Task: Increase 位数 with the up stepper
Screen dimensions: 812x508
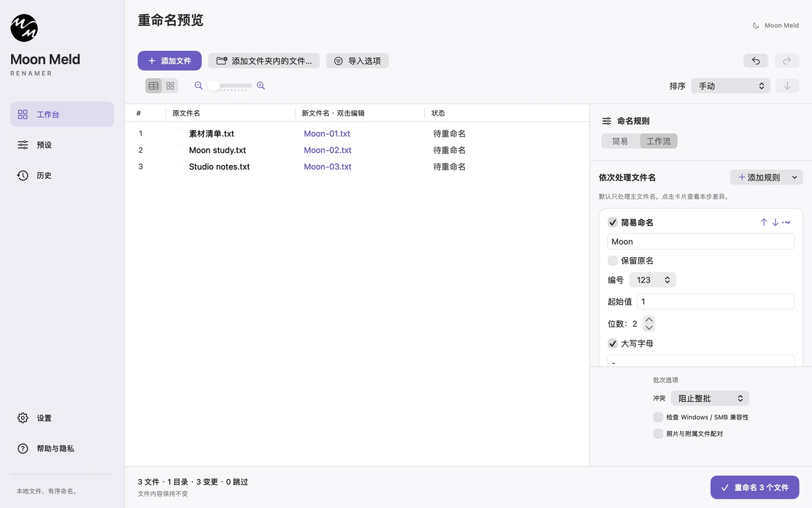Action: (x=649, y=320)
